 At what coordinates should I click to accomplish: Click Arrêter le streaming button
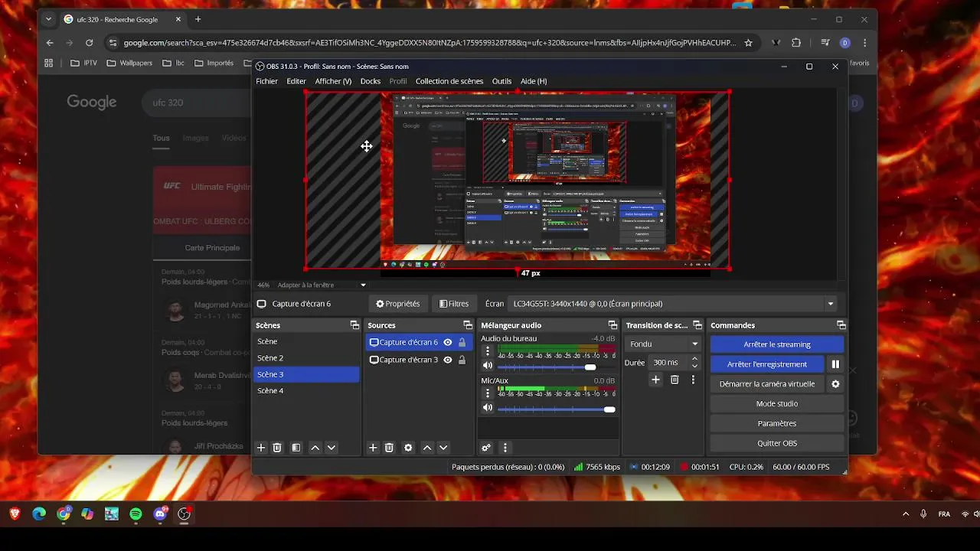click(x=777, y=344)
